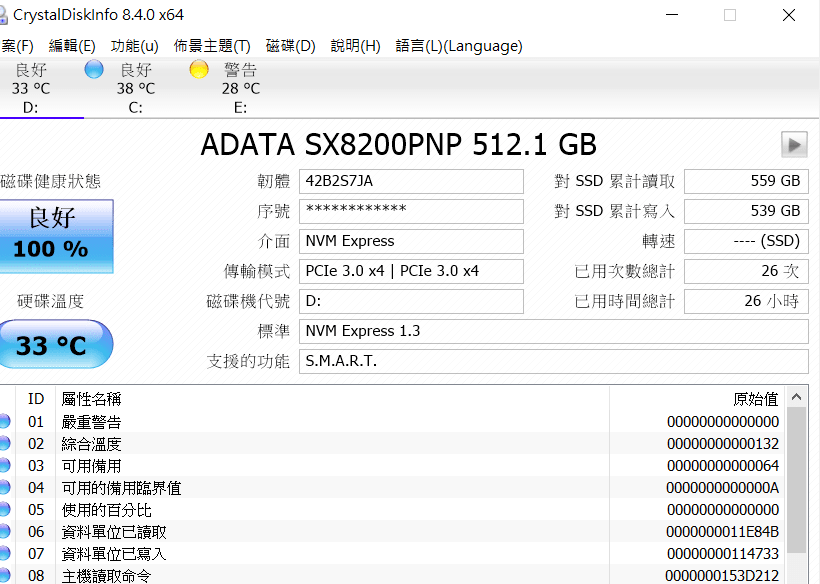Click the next disk arrow button

[x=794, y=145]
